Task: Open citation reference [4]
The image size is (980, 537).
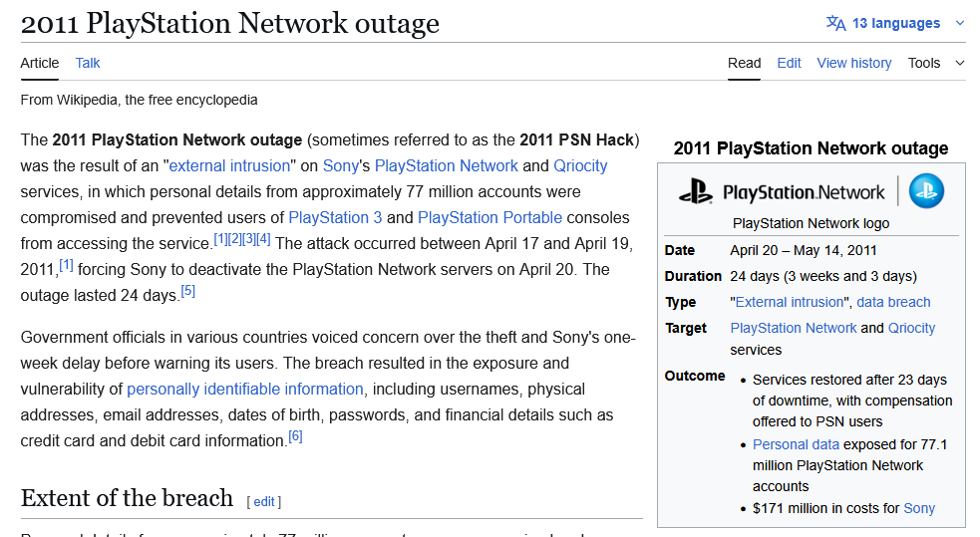Action: pyautogui.click(x=264, y=238)
